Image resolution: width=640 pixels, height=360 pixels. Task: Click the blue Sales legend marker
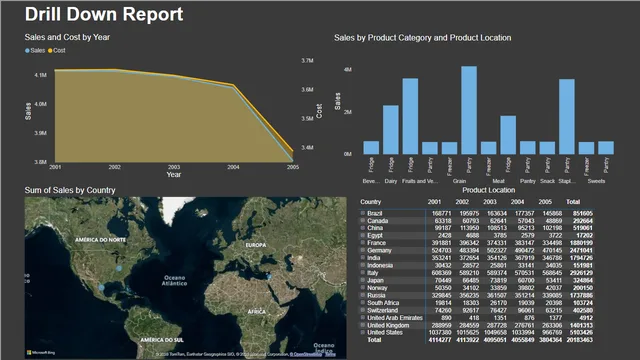tap(27, 51)
